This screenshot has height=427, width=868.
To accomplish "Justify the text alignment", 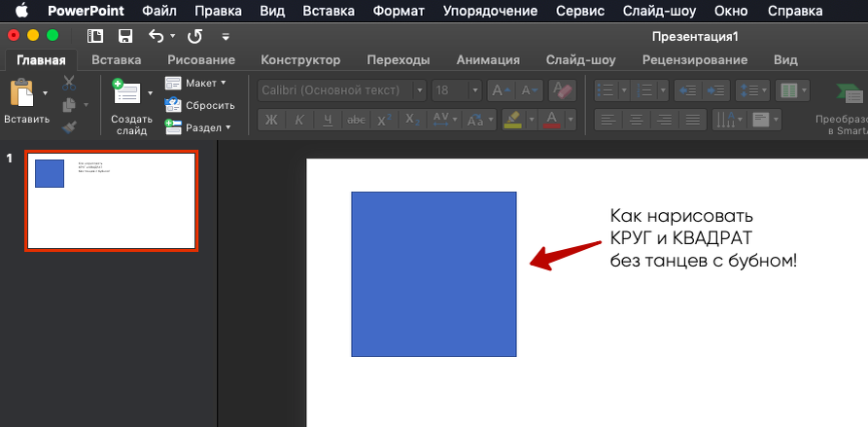I will point(693,120).
